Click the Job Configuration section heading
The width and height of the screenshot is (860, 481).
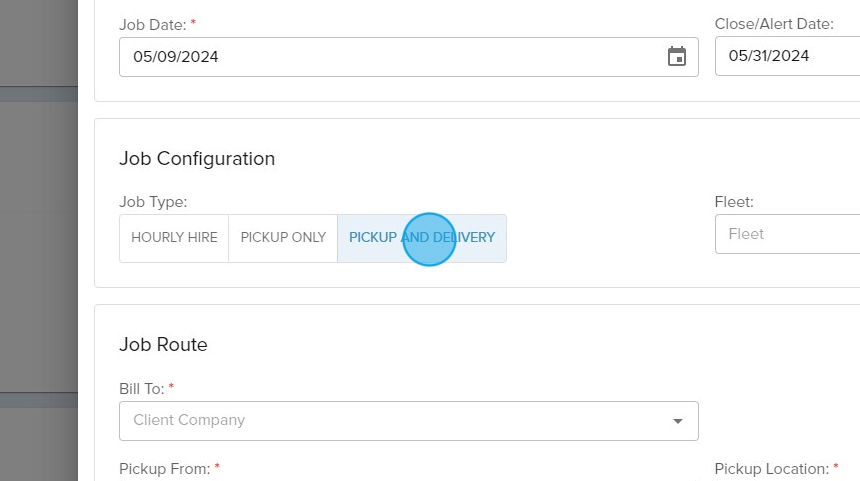coord(197,159)
